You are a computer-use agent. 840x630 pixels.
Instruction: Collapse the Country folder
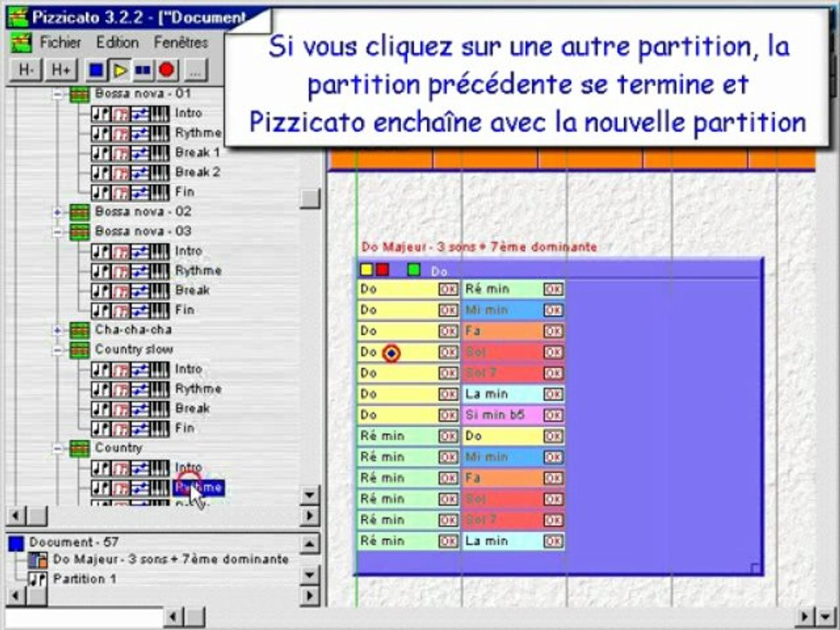[x=58, y=448]
